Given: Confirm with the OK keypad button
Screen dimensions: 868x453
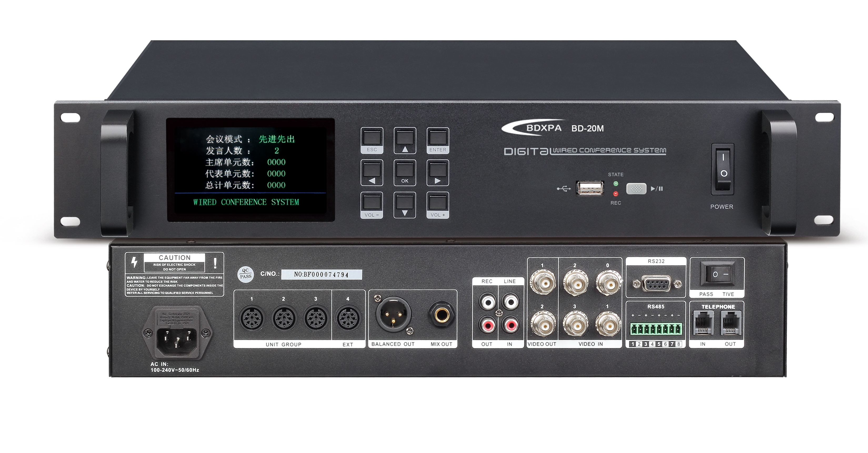Looking at the screenshot, I should point(405,173).
